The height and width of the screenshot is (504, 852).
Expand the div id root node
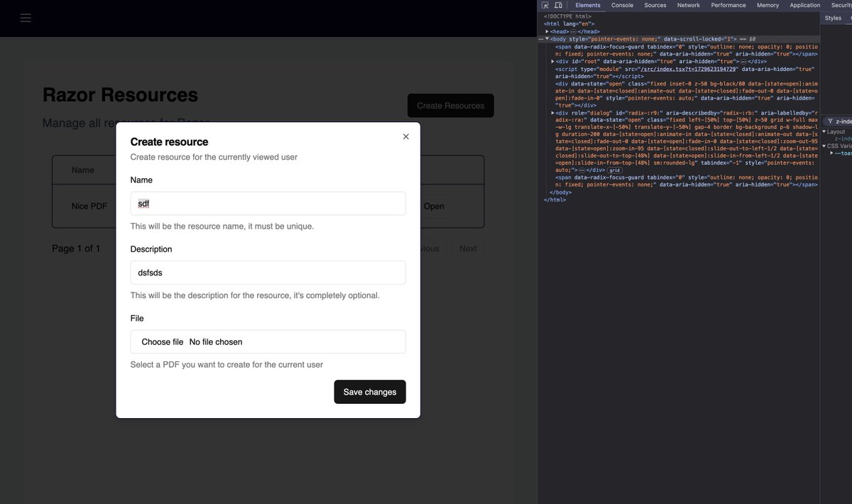click(553, 62)
